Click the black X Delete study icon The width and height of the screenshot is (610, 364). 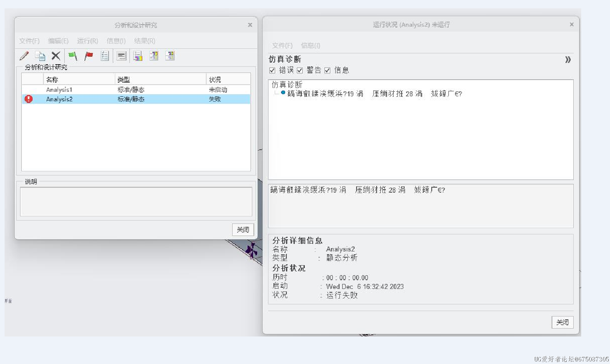56,56
